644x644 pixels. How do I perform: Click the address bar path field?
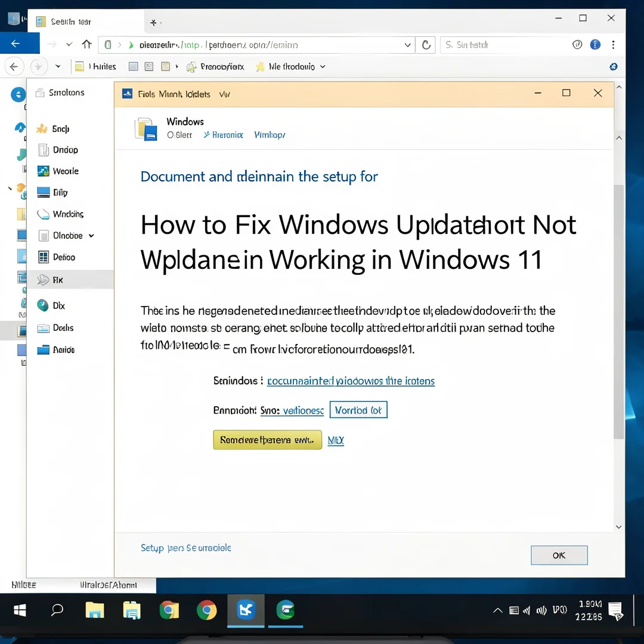click(x=256, y=45)
